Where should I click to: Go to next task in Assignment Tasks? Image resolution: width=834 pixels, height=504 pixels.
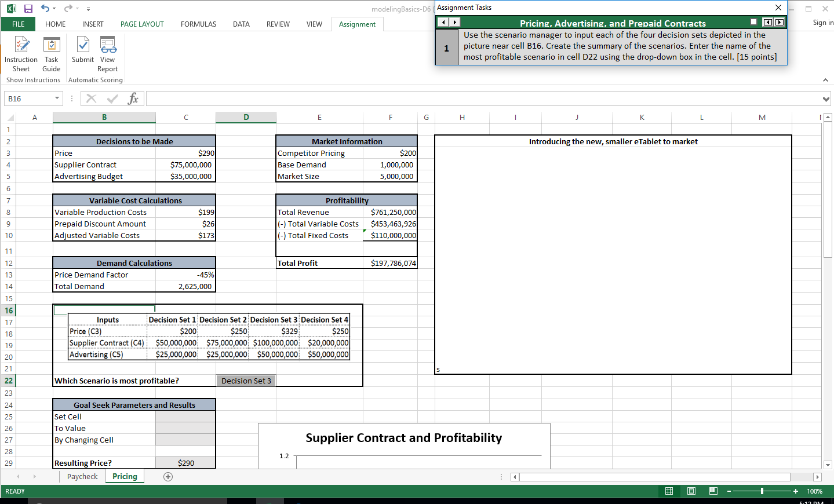pyautogui.click(x=456, y=22)
